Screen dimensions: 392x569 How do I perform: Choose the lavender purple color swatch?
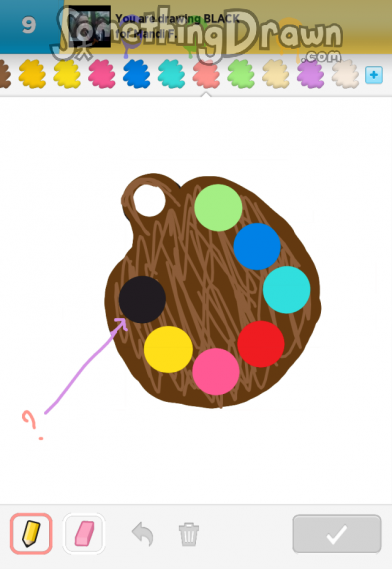[x=311, y=74]
